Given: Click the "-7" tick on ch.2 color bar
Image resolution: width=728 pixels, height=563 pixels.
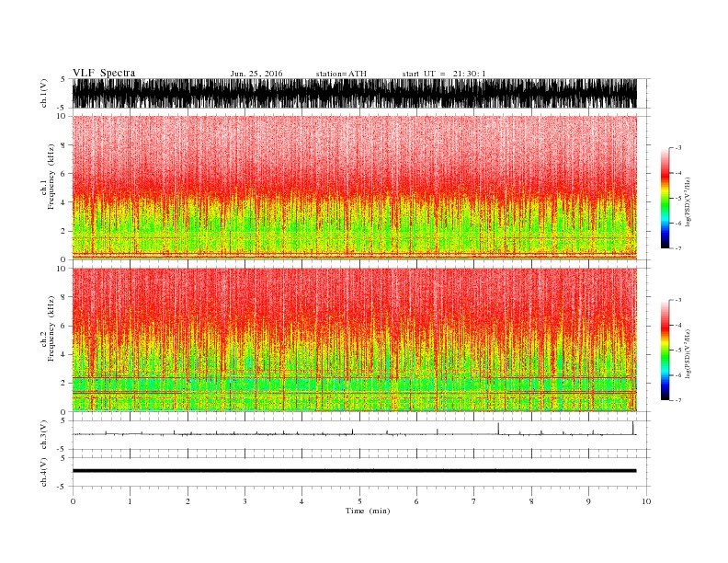Looking at the screenshot, I should tap(677, 400).
